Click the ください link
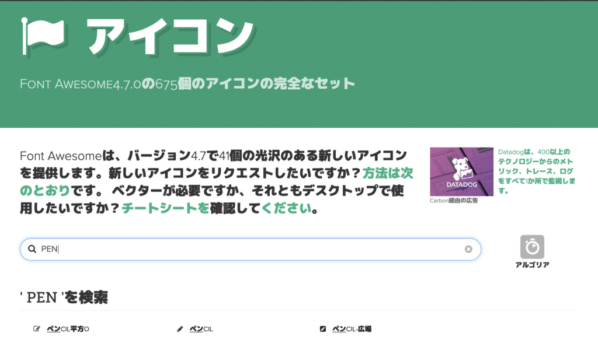 [x=286, y=208]
